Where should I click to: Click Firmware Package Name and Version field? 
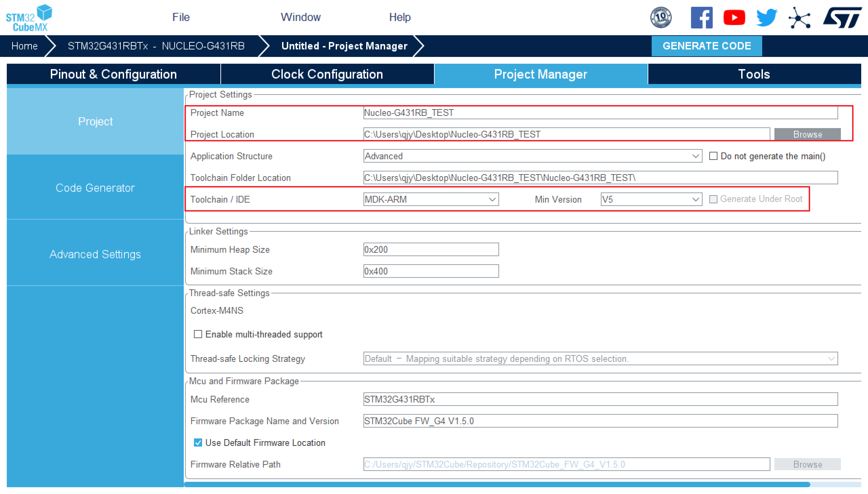[x=600, y=421]
